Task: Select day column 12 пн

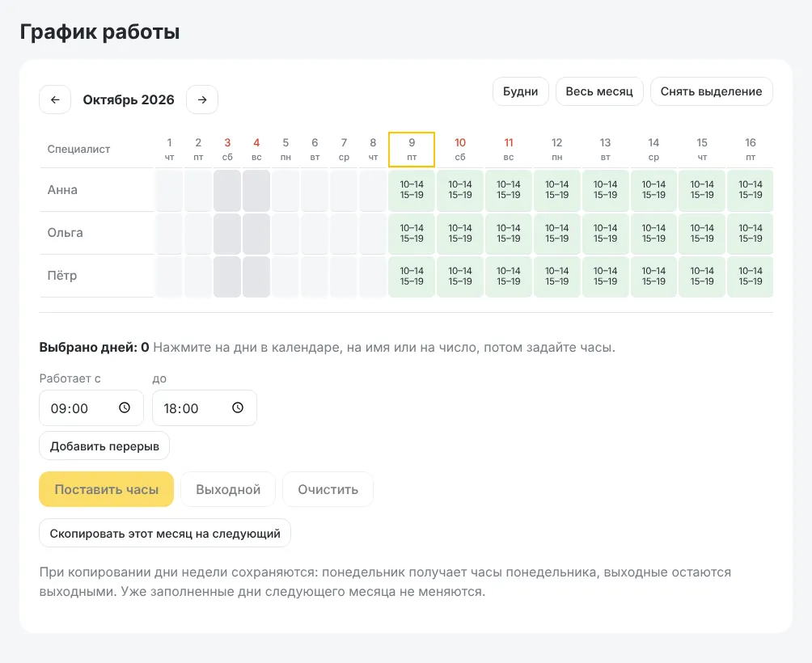Action: coord(556,149)
